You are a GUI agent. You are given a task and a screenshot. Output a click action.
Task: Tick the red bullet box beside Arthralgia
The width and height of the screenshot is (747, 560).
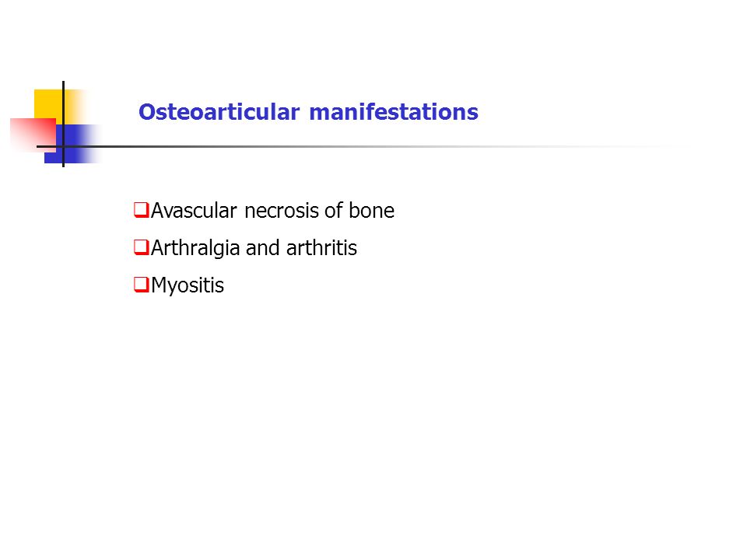142,247
